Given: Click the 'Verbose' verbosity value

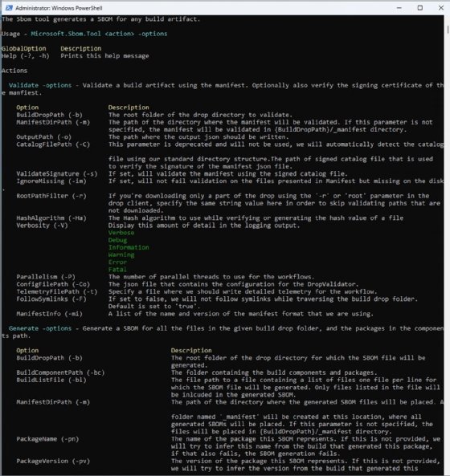Looking at the screenshot, I should (x=121, y=233).
